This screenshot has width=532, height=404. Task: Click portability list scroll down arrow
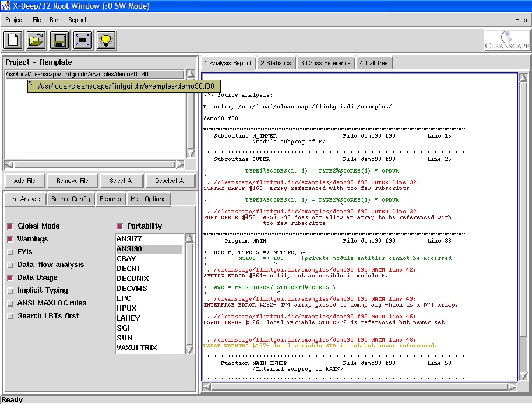click(189, 349)
